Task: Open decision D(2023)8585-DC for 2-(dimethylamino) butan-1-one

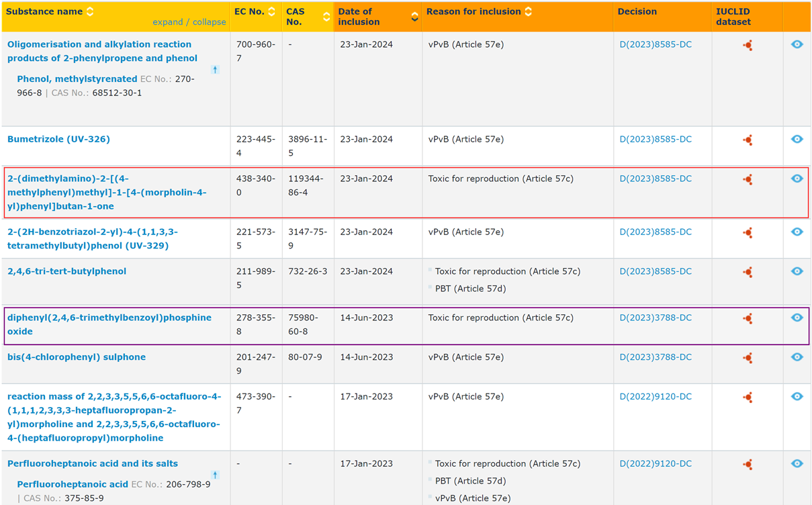Action: [x=656, y=179]
